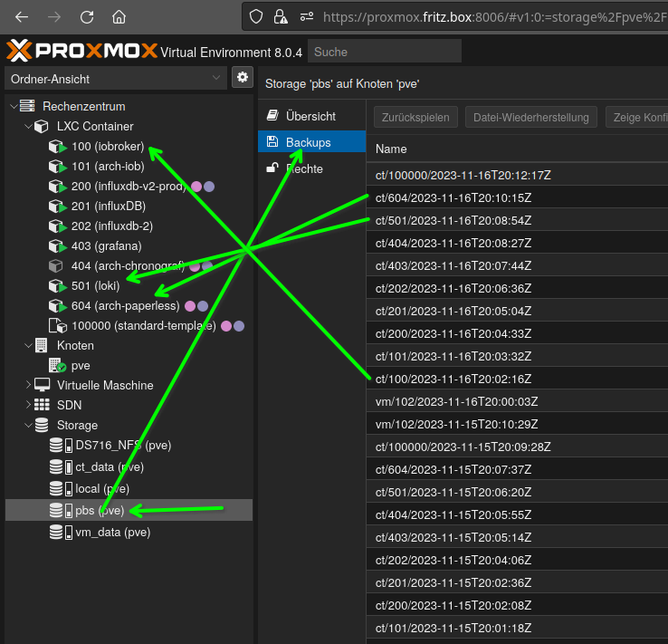Screen dimensions: 668x644
Task: Click storage icon of vm_data (pve)
Action: coord(61,533)
